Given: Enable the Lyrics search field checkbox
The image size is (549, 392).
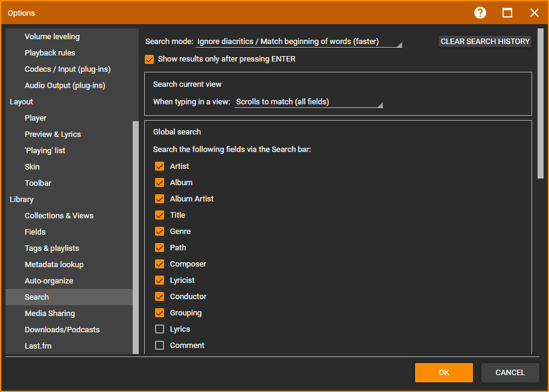Looking at the screenshot, I should pos(160,329).
